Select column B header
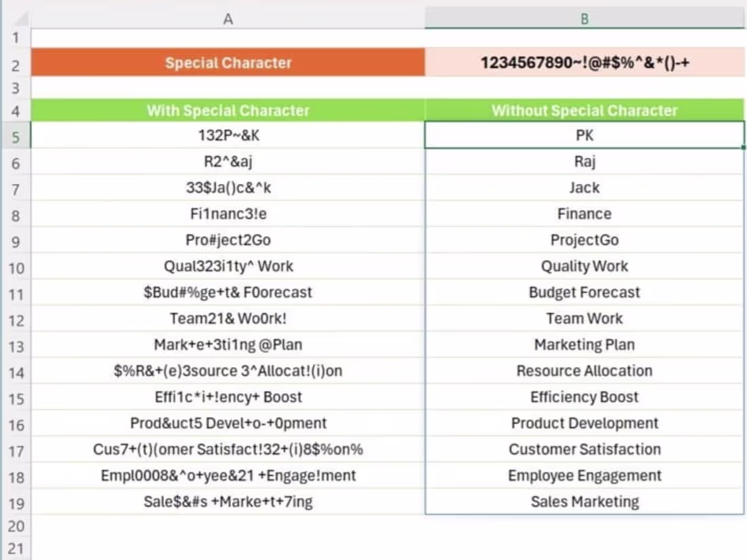 pyautogui.click(x=585, y=19)
